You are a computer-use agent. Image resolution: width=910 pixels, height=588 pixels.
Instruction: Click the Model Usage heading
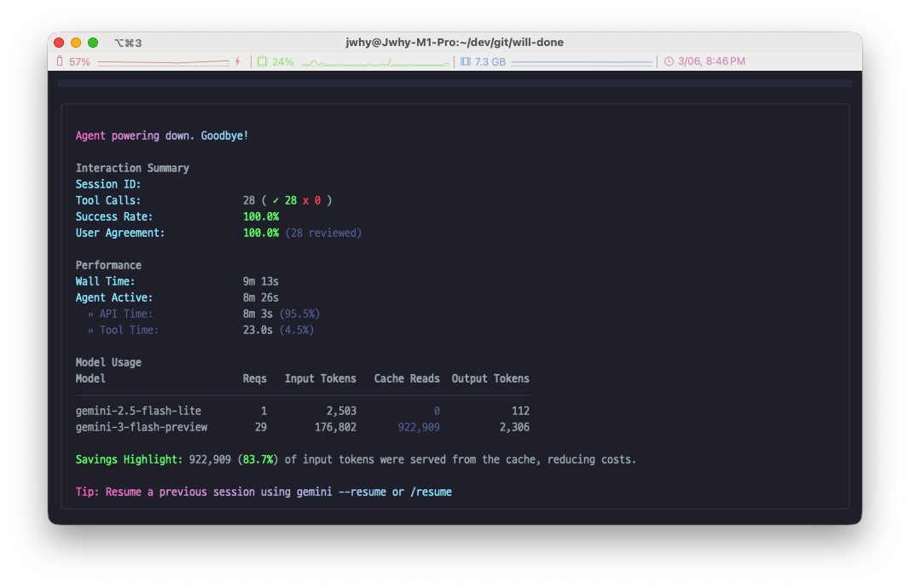tap(108, 363)
